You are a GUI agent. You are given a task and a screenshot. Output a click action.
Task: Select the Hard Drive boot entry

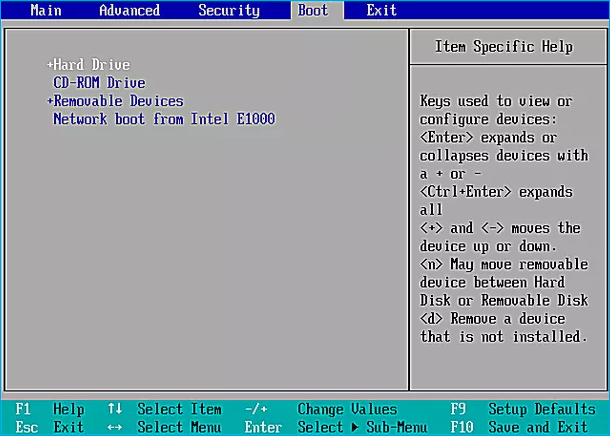(92, 65)
